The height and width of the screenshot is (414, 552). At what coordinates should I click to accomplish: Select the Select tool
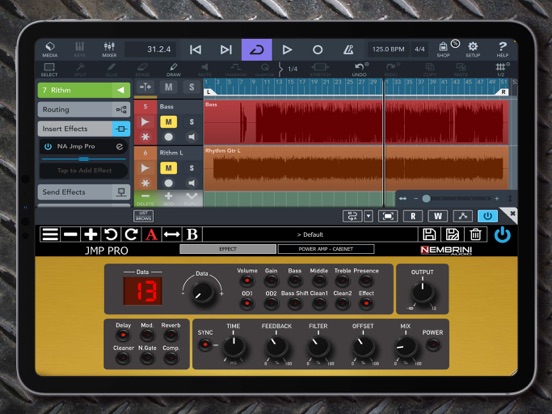click(x=49, y=70)
